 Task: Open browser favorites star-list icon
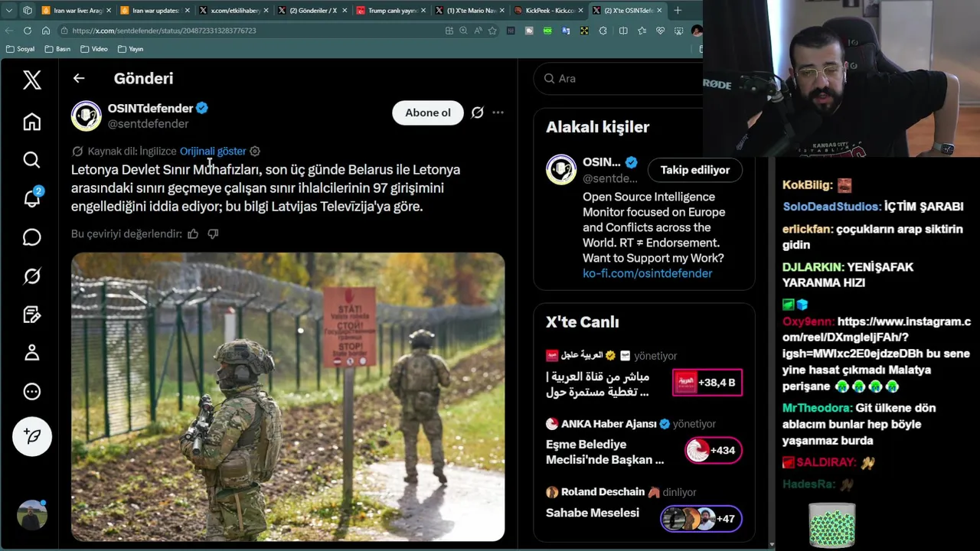click(642, 31)
